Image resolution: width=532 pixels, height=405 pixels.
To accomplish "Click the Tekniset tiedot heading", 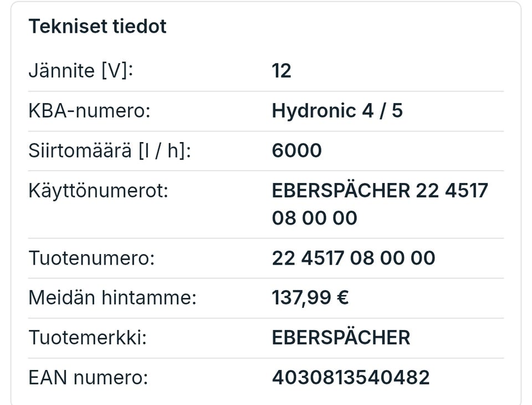I will 98,27.
